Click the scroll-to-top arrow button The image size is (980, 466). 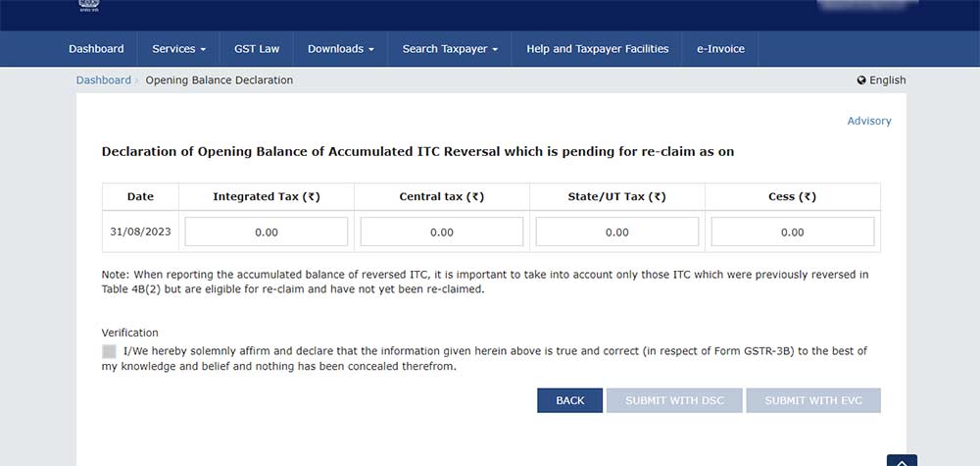902,459
